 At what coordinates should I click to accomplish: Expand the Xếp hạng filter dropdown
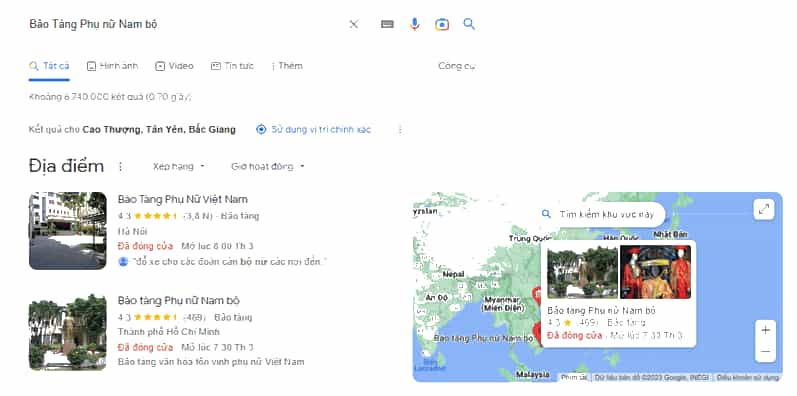click(x=179, y=167)
